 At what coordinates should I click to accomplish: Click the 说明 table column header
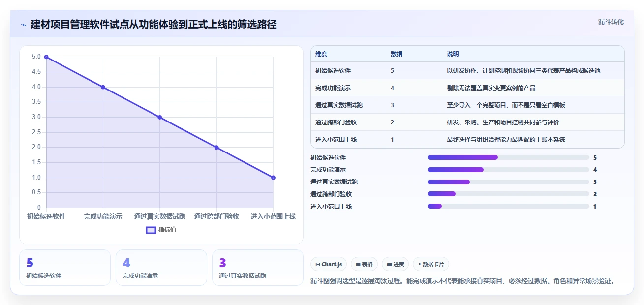click(453, 54)
